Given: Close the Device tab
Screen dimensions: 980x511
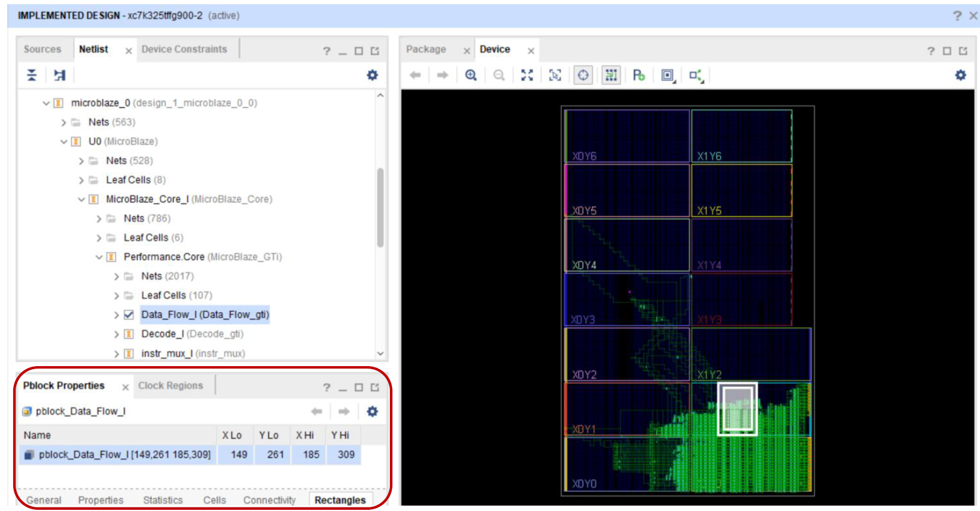Looking at the screenshot, I should [531, 51].
